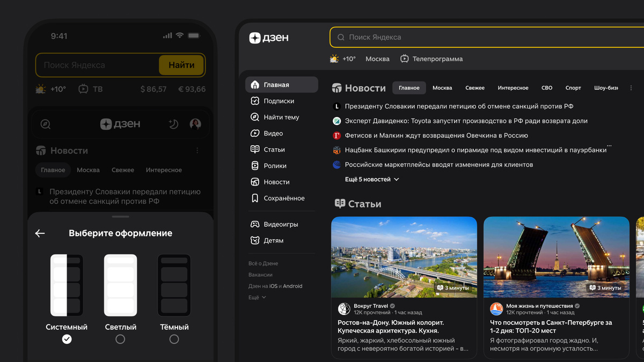Open the Вакансии link
Screen dimensions: 644x362
260,275
